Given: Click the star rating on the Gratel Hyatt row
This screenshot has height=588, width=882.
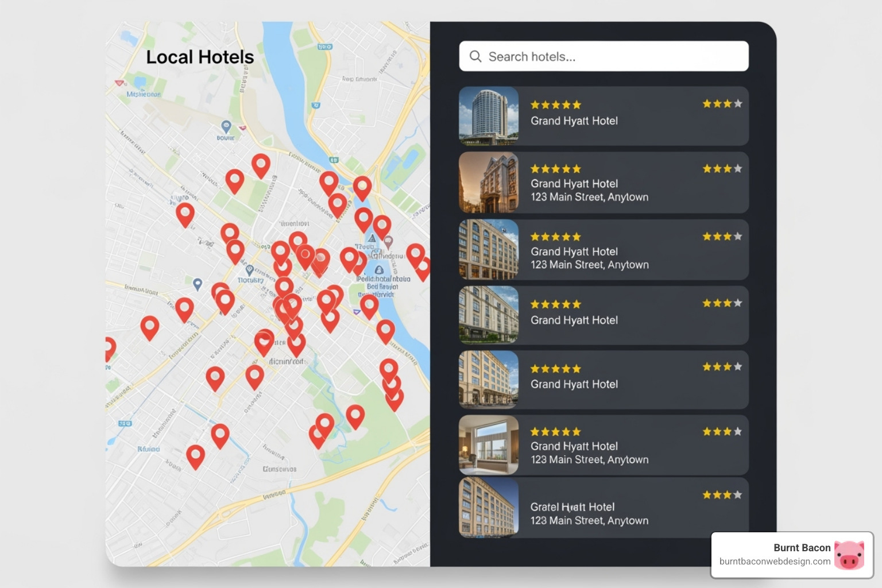Looking at the screenshot, I should click(x=722, y=494).
